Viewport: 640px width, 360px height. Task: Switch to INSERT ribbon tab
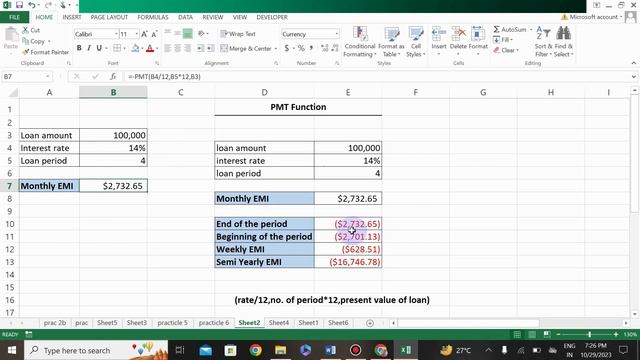click(x=72, y=17)
